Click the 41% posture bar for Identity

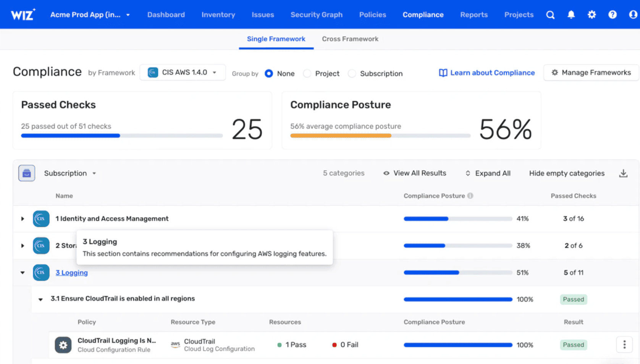458,219
